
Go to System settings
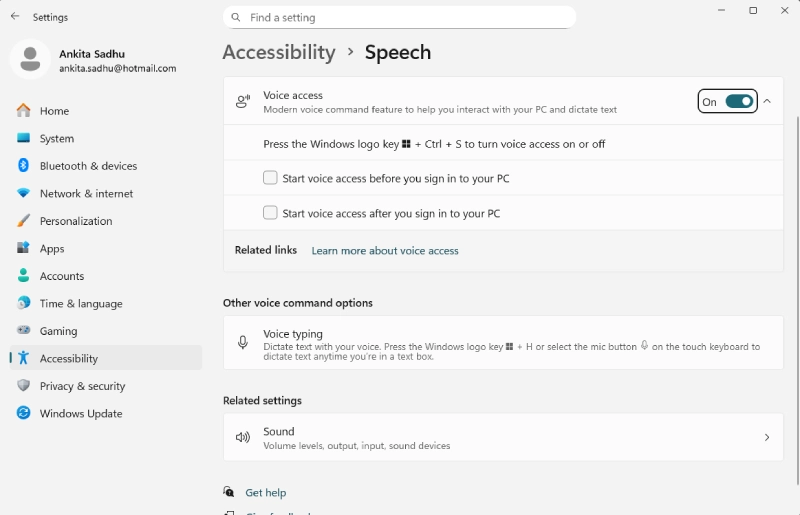(106, 138)
